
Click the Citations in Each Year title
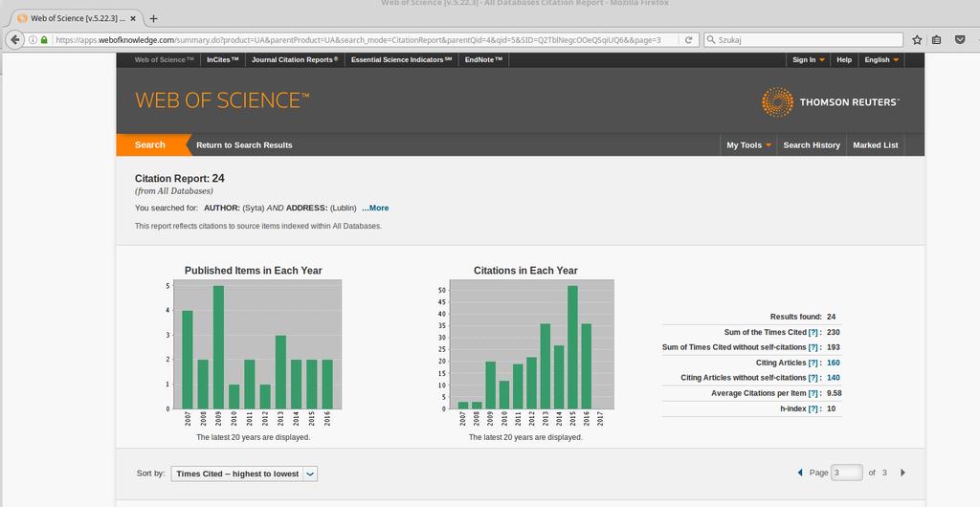tap(525, 271)
